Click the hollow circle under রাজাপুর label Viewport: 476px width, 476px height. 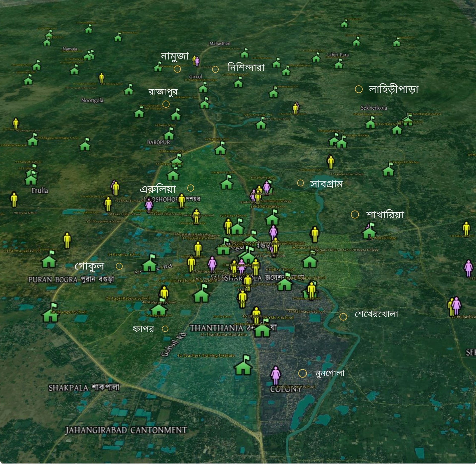point(166,104)
